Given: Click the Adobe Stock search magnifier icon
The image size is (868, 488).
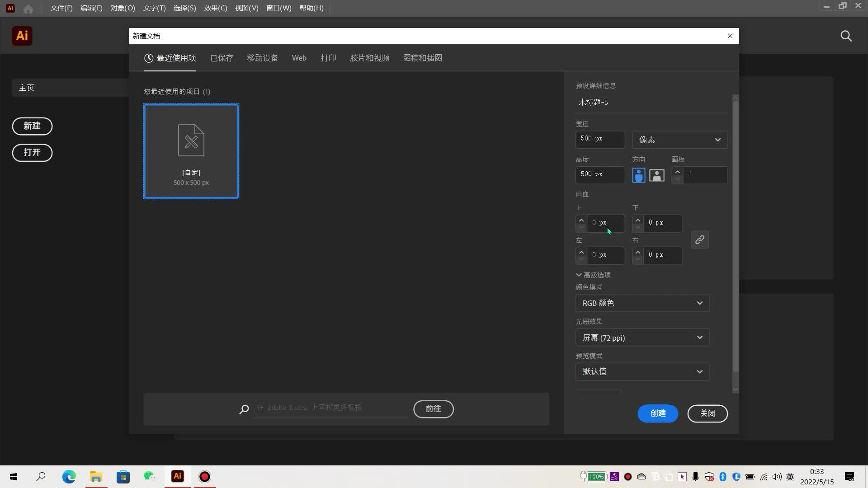Looking at the screenshot, I should point(244,409).
